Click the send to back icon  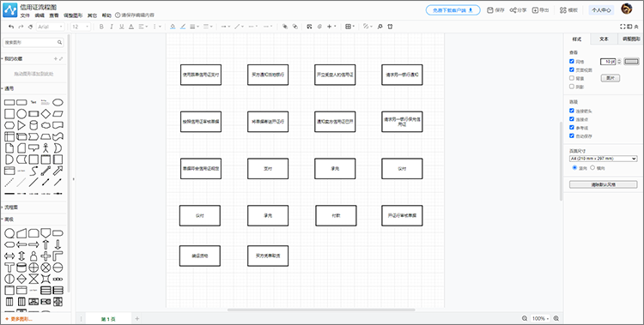click(295, 27)
